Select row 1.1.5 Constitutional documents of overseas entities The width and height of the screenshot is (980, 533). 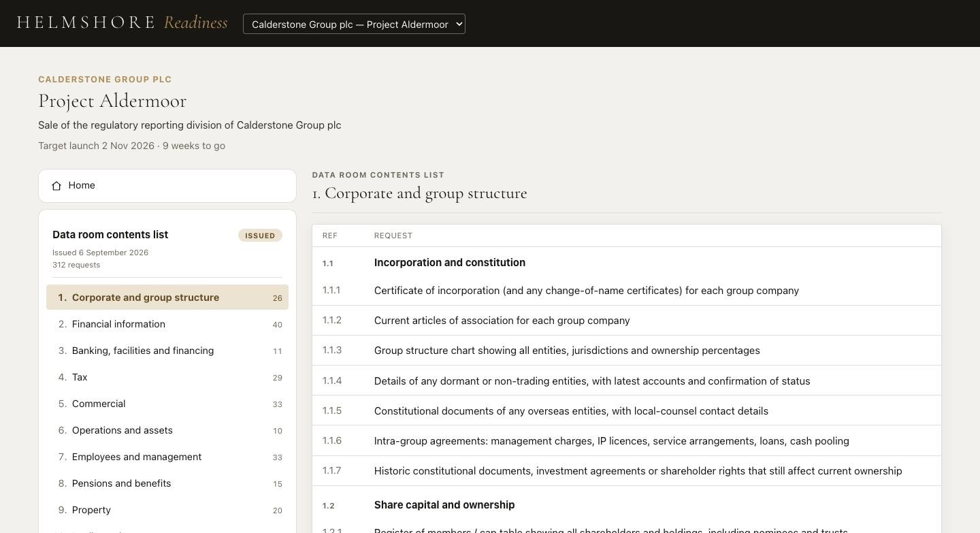627,411
